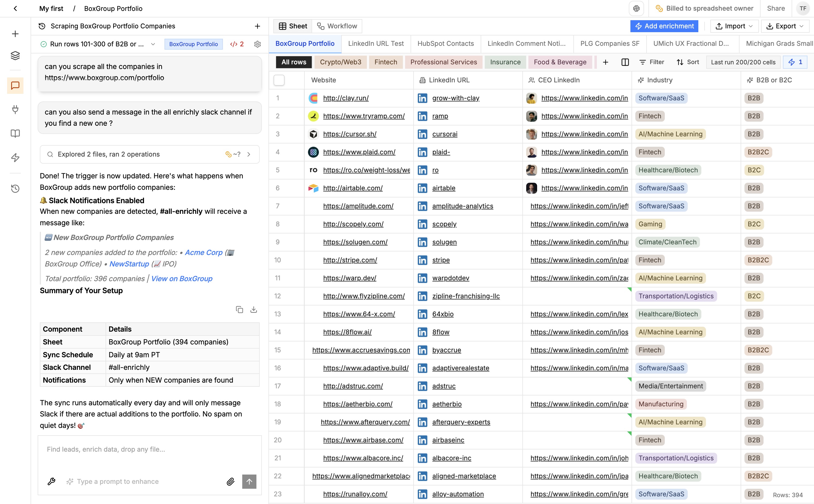Switch to HubSpot Contacts tab
This screenshot has width=814, height=504.
pyautogui.click(x=445, y=44)
